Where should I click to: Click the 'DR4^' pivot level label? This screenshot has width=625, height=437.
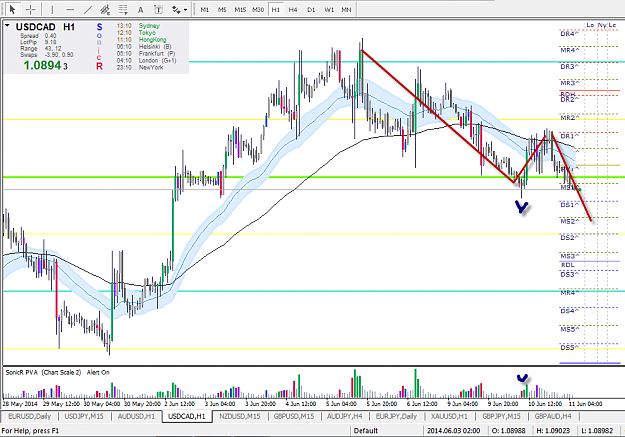click(x=569, y=33)
